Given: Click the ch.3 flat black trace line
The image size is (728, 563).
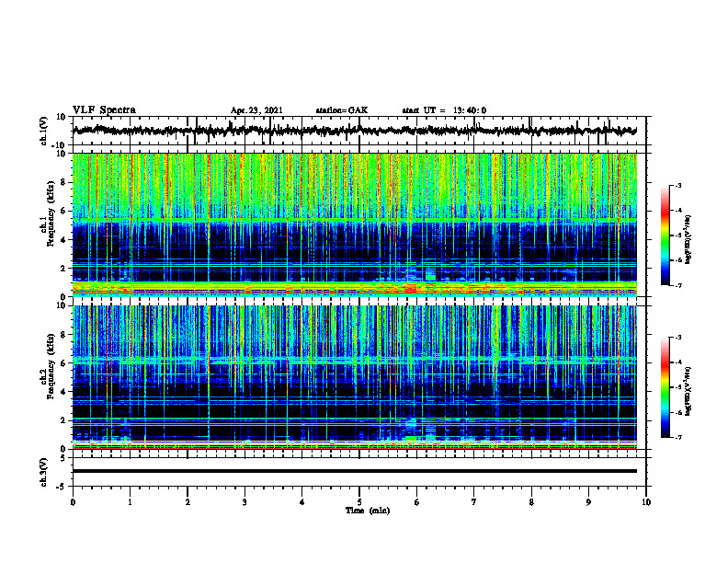Looking at the screenshot, I should (354, 471).
